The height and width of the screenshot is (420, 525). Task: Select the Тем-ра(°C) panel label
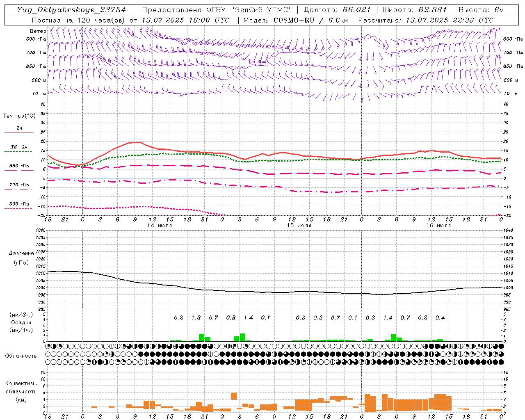[19, 116]
